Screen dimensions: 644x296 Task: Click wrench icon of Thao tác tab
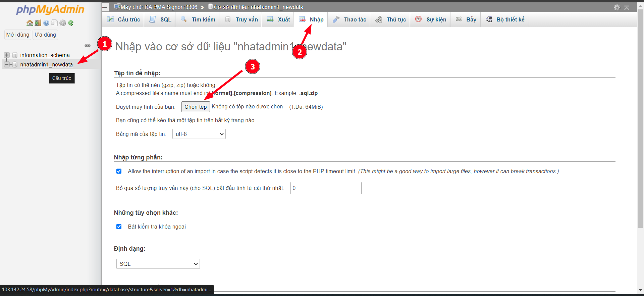(x=336, y=19)
